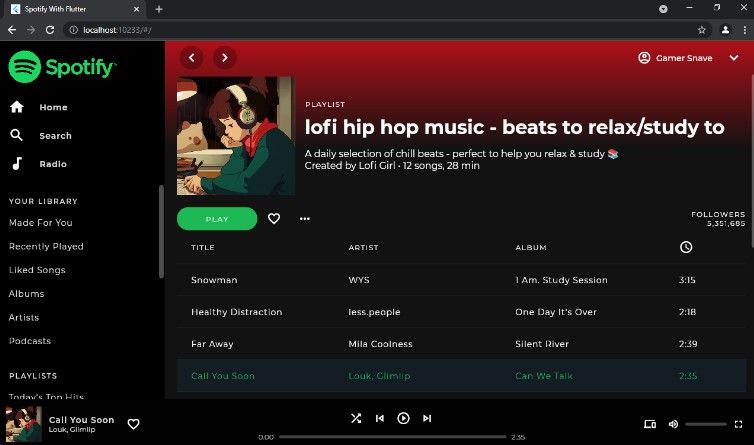Open the Chrome profile icon
754x445 pixels.
725,30
